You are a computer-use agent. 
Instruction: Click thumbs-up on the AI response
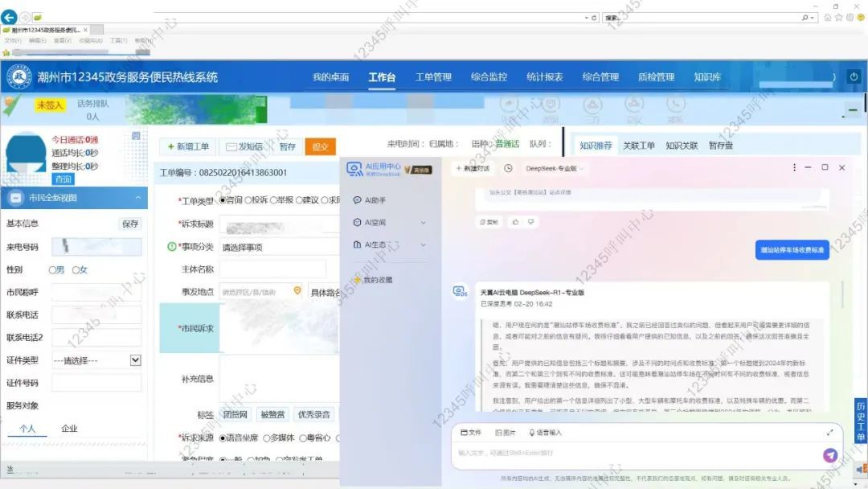(x=515, y=222)
